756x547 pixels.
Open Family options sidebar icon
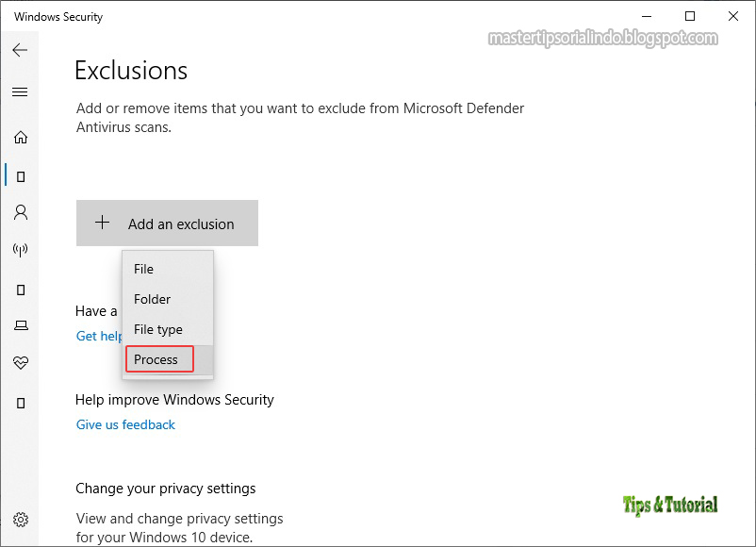[21, 403]
